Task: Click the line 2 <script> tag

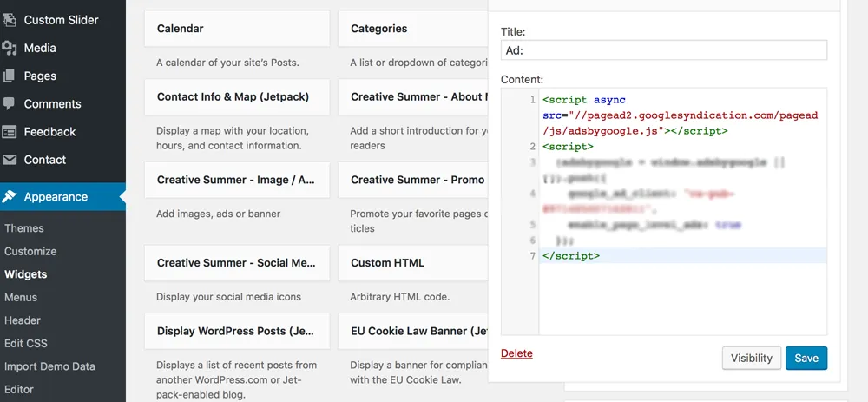Action: (568, 147)
